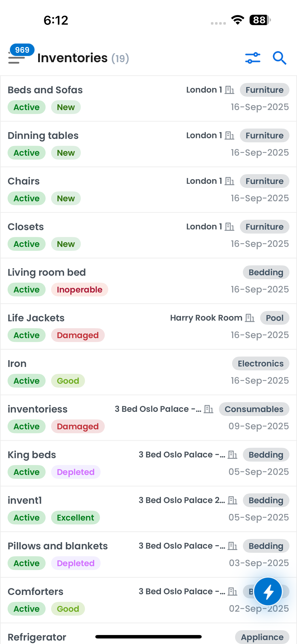Tap the Inoperable badge on Living room bed
The image size is (297, 644).
79,290
